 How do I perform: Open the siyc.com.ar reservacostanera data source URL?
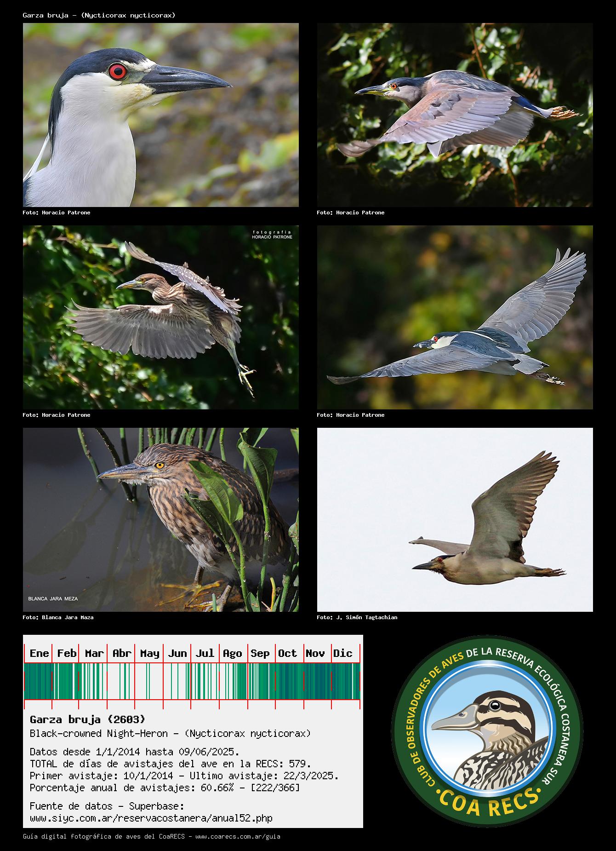151,818
